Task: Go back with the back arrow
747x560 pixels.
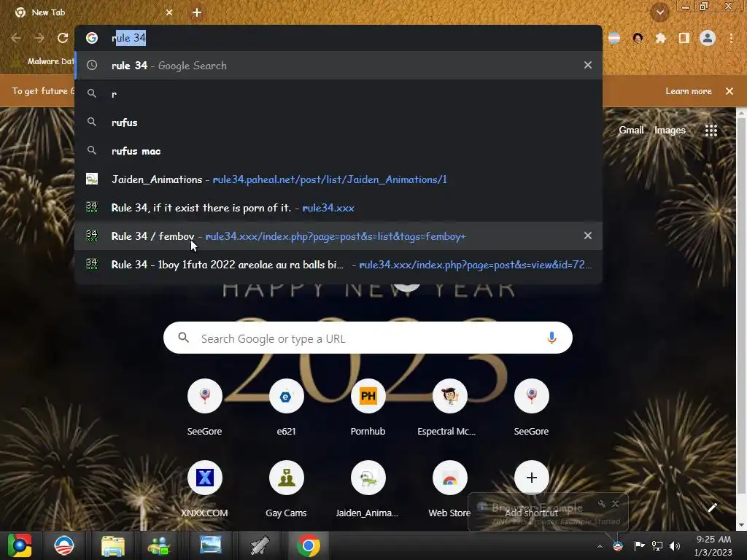Action: coord(16,38)
